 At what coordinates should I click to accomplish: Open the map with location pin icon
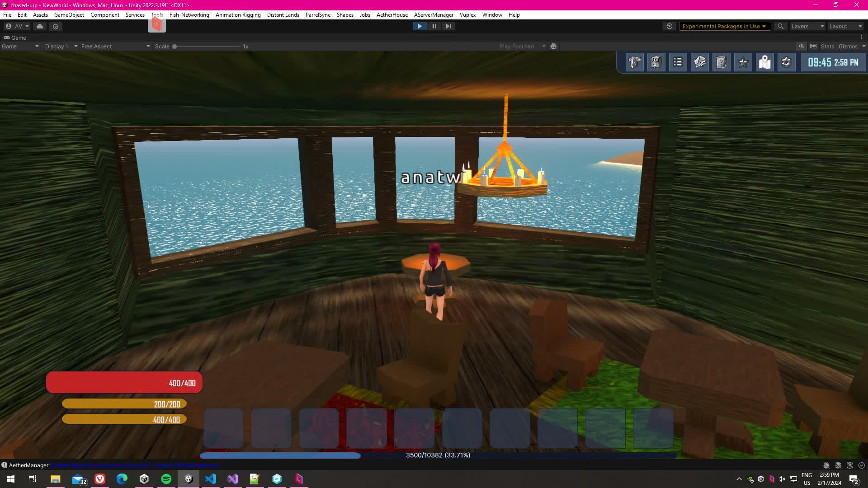[x=764, y=62]
